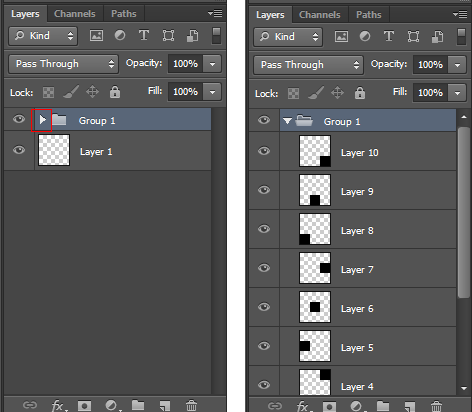
Task: Select the Layer 6 thumbnail
Action: [315, 307]
